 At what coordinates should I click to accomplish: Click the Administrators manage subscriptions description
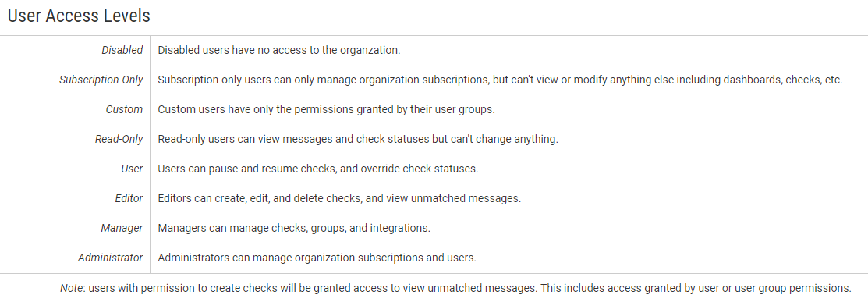(317, 258)
